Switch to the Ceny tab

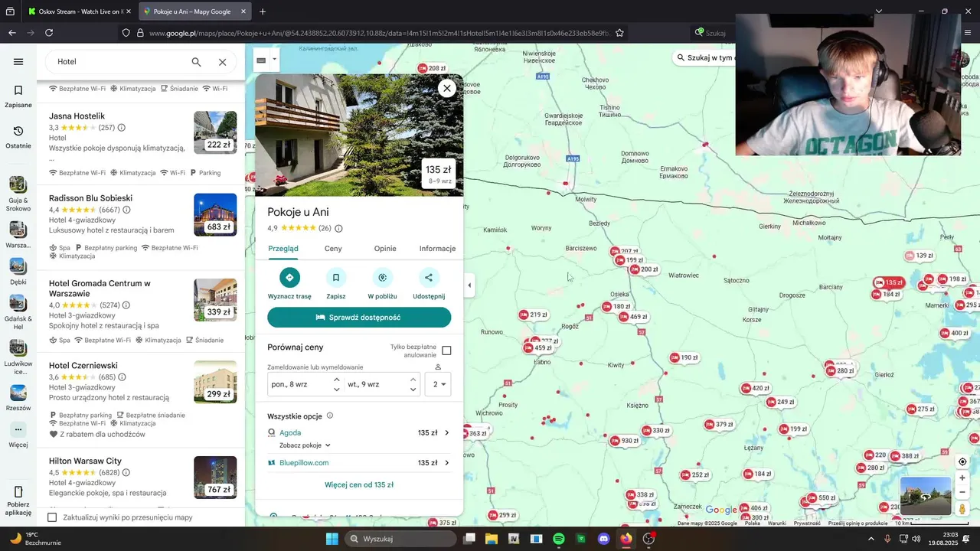(x=333, y=249)
